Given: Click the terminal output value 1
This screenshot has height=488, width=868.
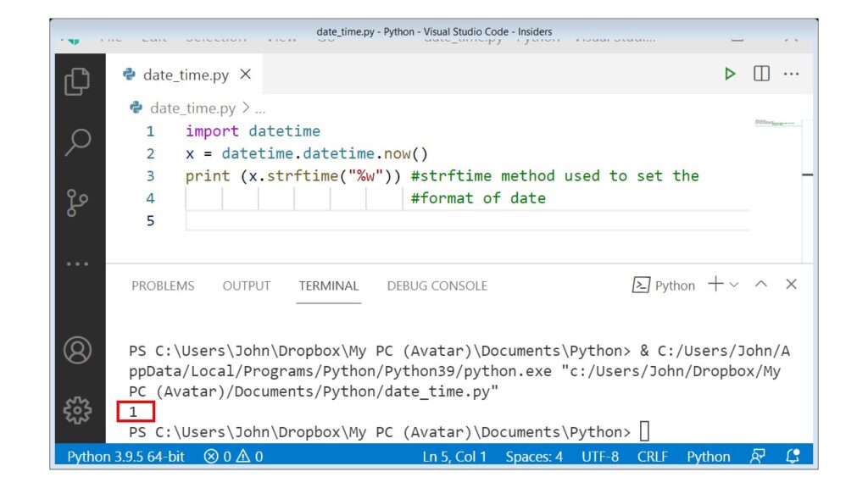Looking at the screenshot, I should click(133, 412).
